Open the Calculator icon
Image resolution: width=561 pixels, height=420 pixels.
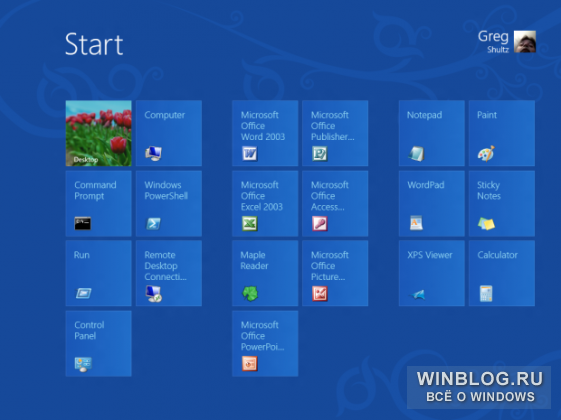tap(486, 293)
